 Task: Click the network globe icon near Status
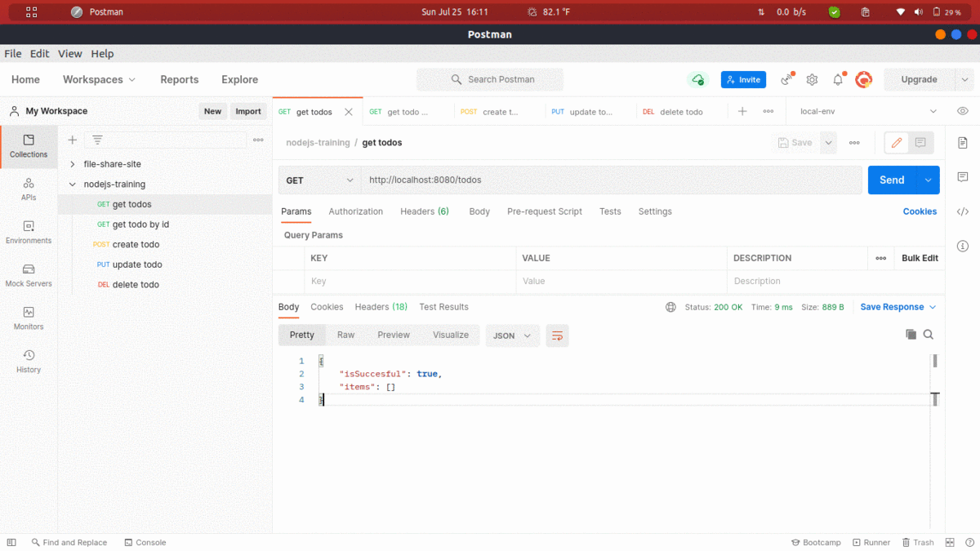(670, 307)
